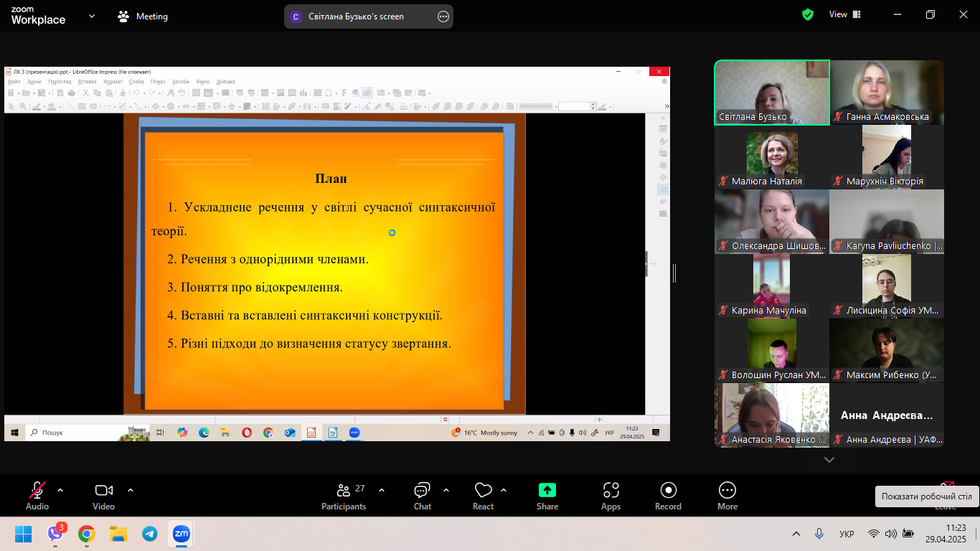
Task: Open screen share options ellipsis
Action: point(443,17)
